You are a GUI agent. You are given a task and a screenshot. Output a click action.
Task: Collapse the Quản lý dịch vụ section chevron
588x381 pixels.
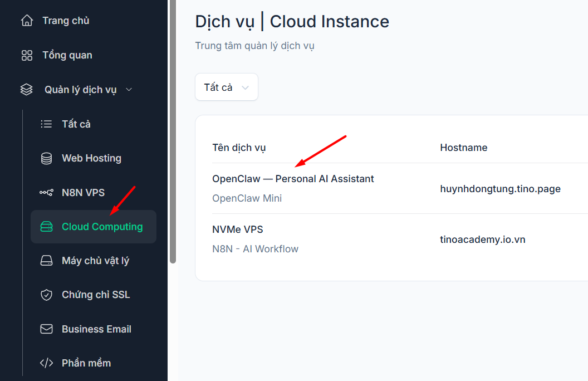(129, 89)
